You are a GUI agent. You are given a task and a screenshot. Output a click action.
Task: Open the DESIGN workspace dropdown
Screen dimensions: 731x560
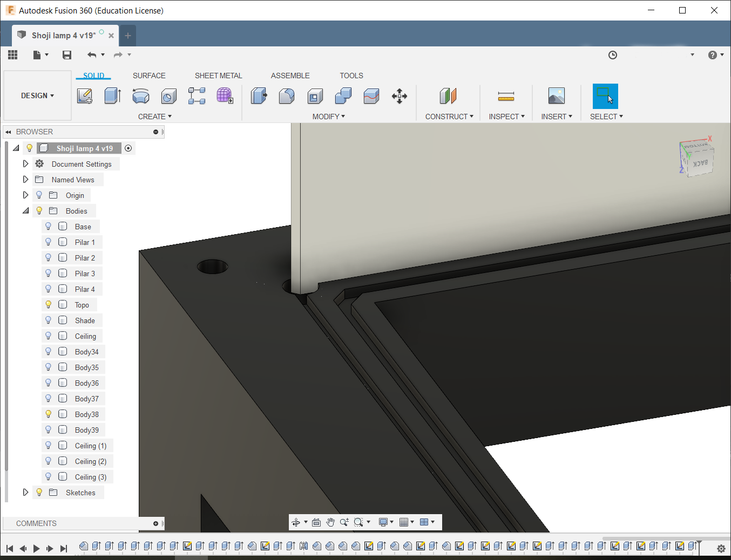pyautogui.click(x=37, y=95)
